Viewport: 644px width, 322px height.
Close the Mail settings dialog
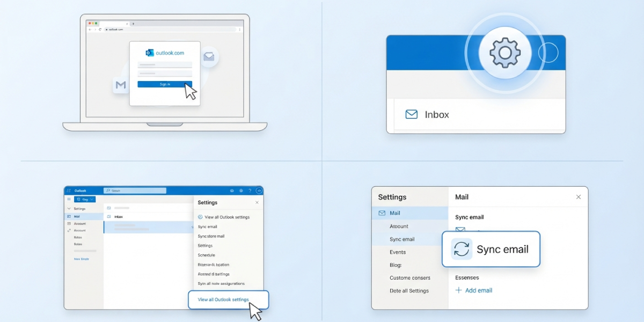[579, 197]
